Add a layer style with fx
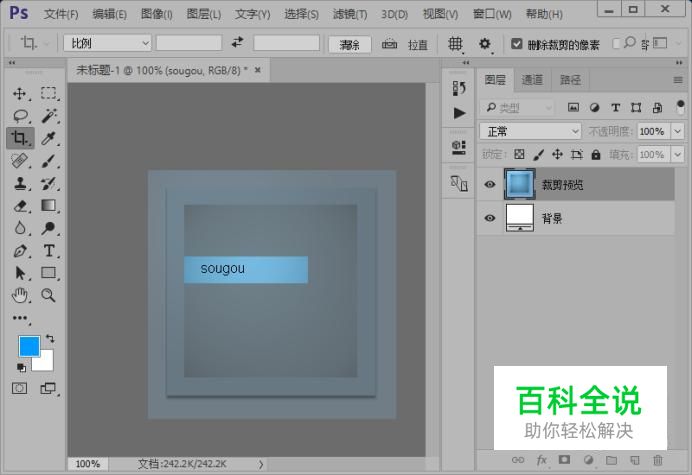This screenshot has width=692, height=475. (x=542, y=460)
